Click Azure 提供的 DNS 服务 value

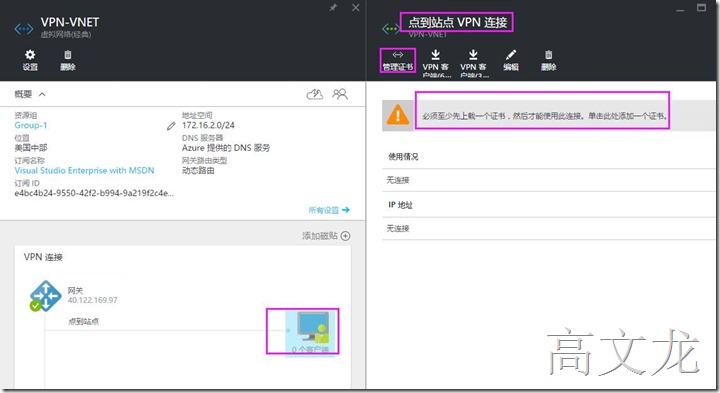pyautogui.click(x=226, y=148)
